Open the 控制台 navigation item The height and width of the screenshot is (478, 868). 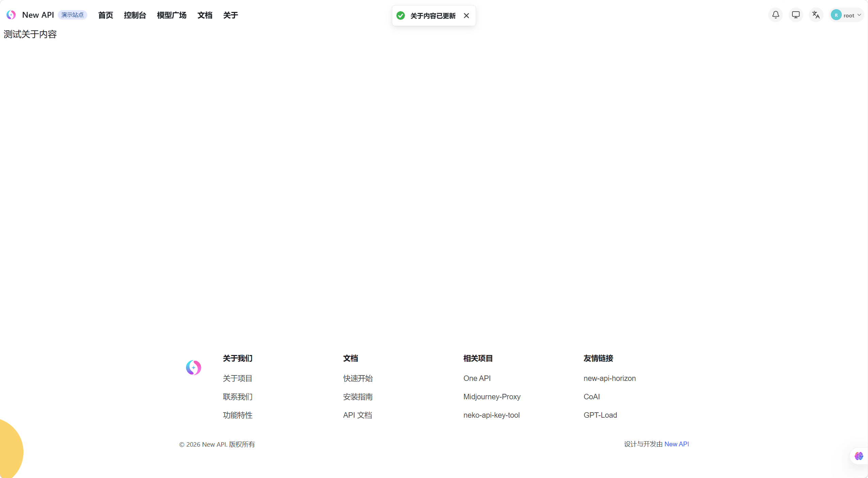coord(135,15)
